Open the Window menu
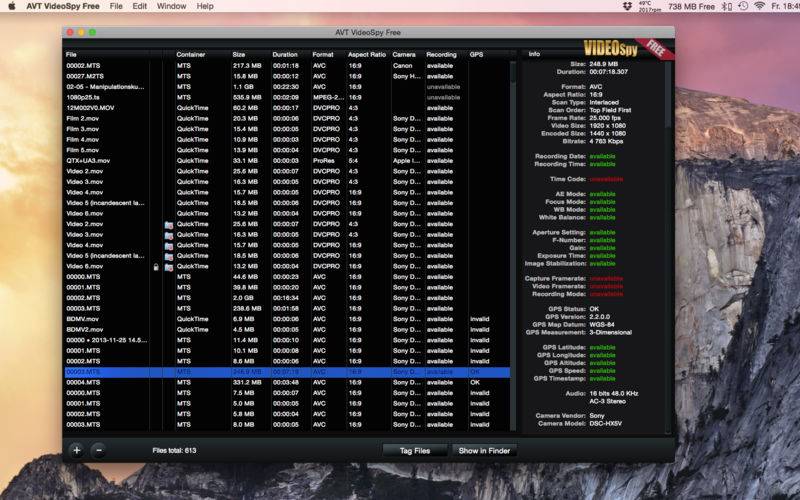800x500 pixels. [x=171, y=6]
